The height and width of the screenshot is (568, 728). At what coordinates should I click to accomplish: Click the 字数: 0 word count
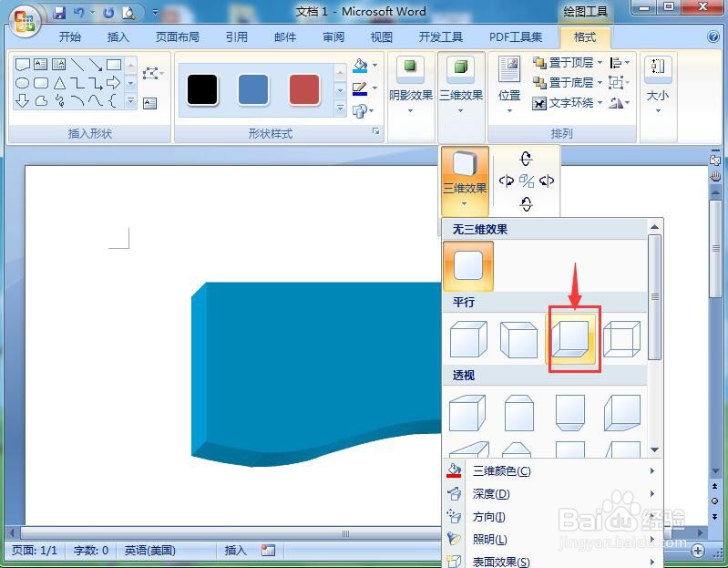pos(90,551)
